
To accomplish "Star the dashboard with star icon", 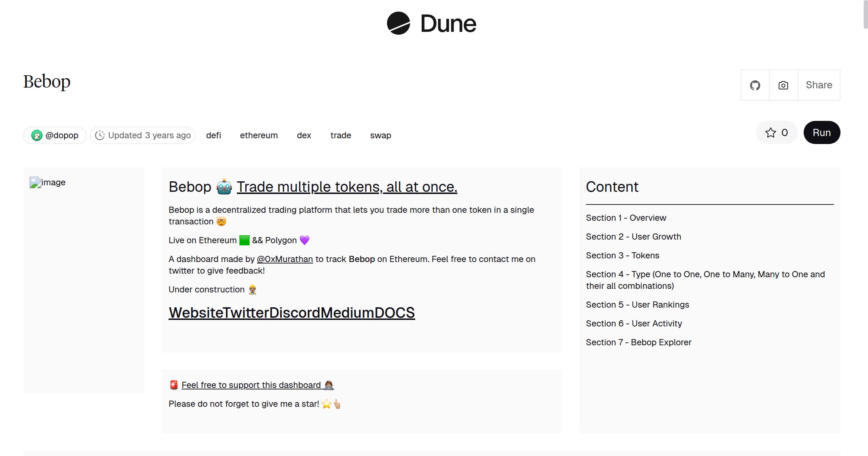I will [x=770, y=133].
